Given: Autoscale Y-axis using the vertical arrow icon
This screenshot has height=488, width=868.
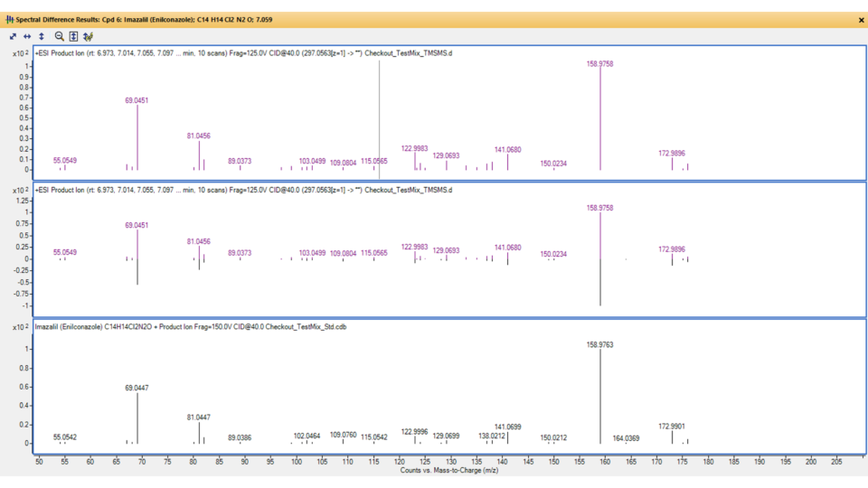Looking at the screenshot, I should (x=42, y=36).
